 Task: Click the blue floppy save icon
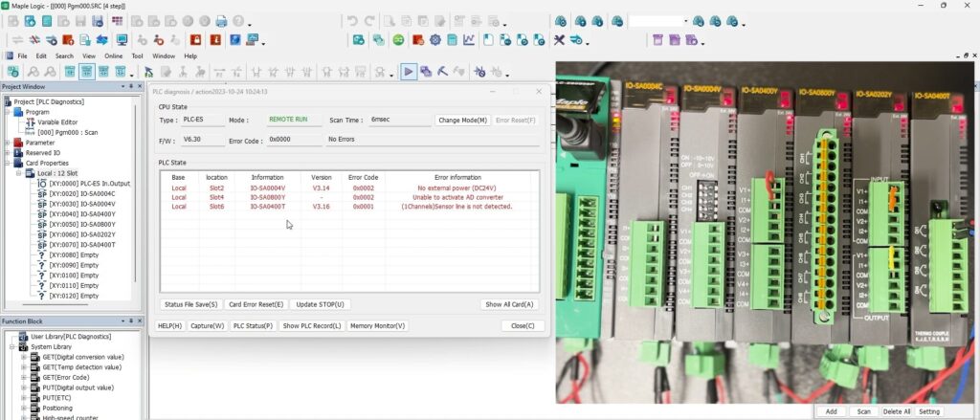(98, 21)
